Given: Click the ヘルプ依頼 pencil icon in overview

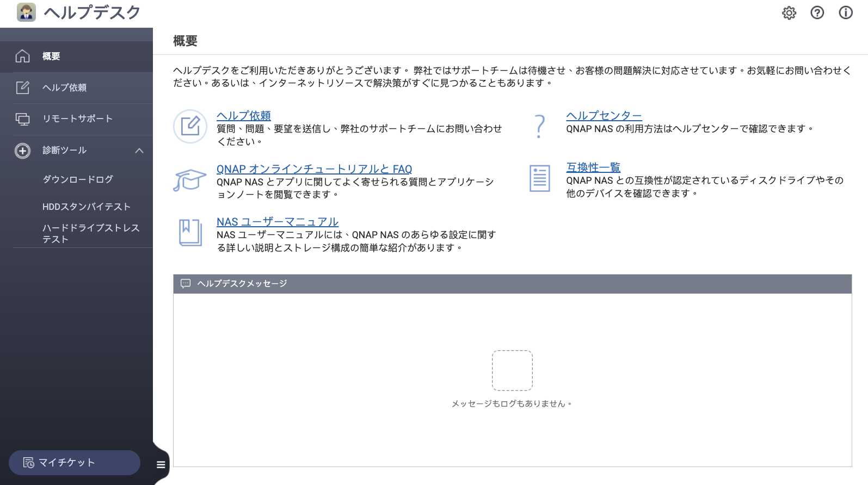Looking at the screenshot, I should click(190, 126).
